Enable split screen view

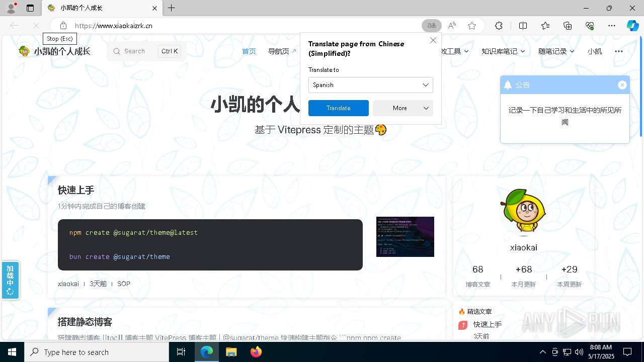[523, 26]
